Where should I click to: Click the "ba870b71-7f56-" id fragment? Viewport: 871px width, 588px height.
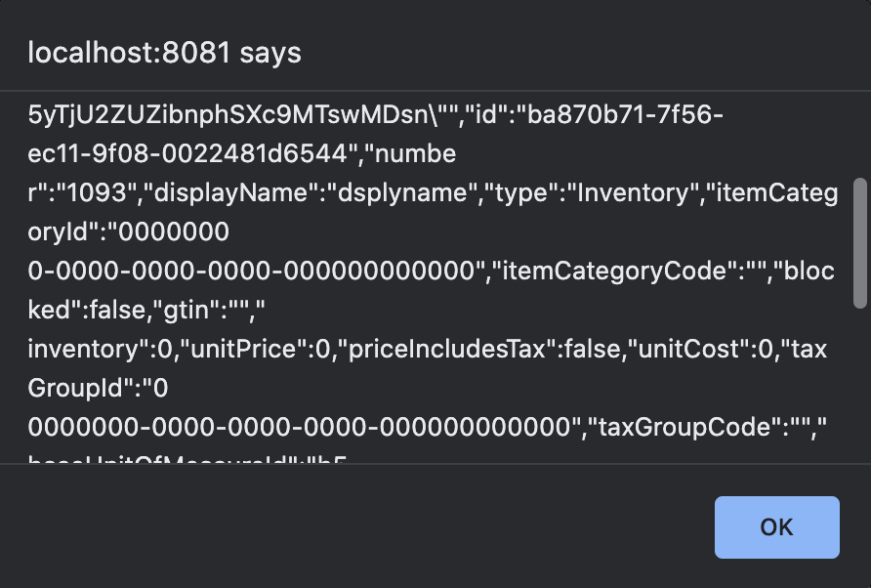click(x=626, y=116)
